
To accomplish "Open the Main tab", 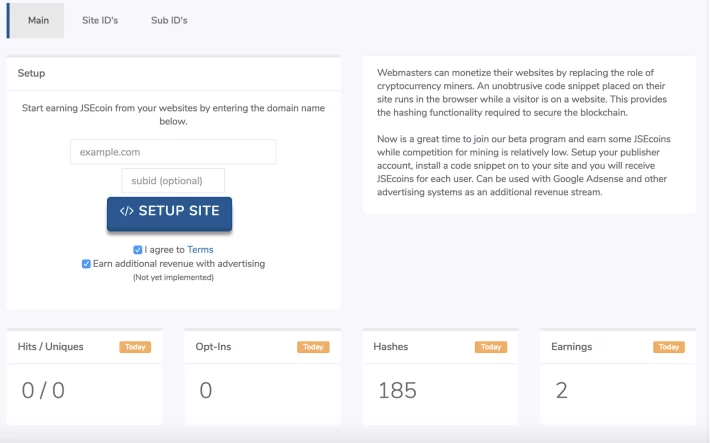I will click(36, 20).
